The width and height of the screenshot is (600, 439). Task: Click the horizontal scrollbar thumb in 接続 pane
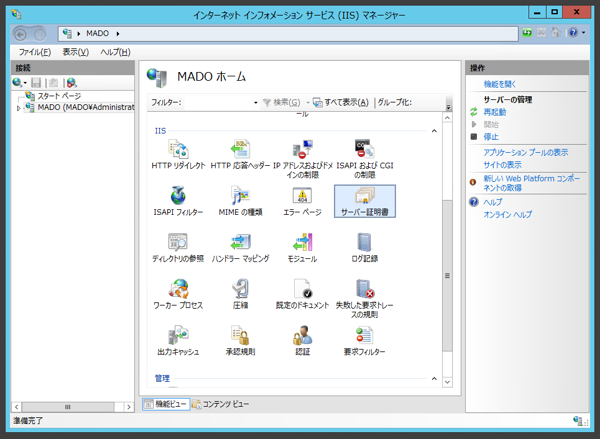tap(68, 407)
